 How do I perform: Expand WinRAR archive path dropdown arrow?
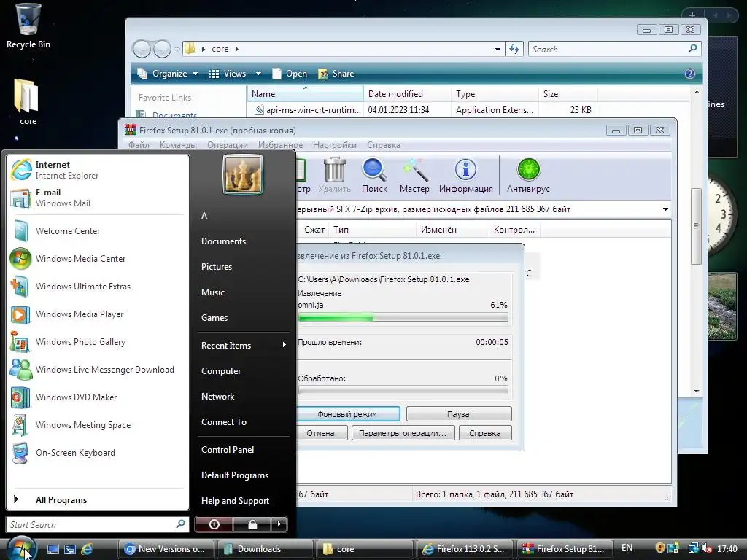tap(665, 209)
